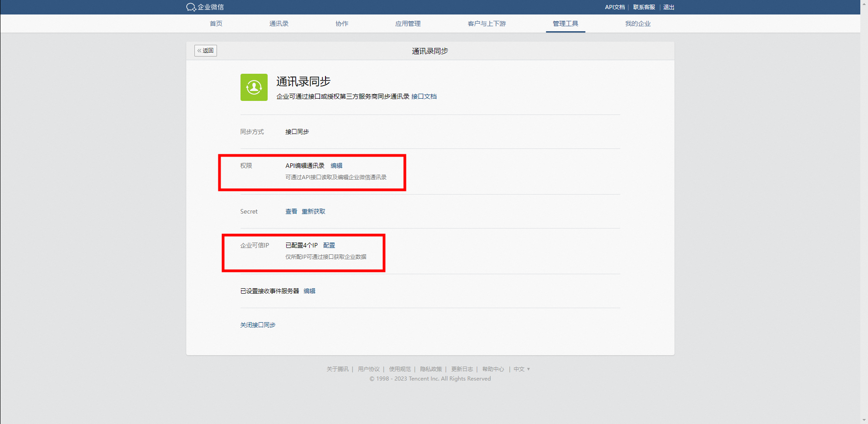Regenerate the Secret with 重新获取
Image resolution: width=868 pixels, height=424 pixels.
coord(313,211)
